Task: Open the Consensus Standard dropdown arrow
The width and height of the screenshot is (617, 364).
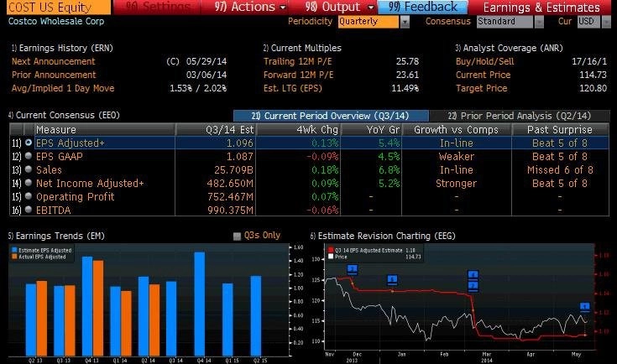Action: (x=539, y=22)
